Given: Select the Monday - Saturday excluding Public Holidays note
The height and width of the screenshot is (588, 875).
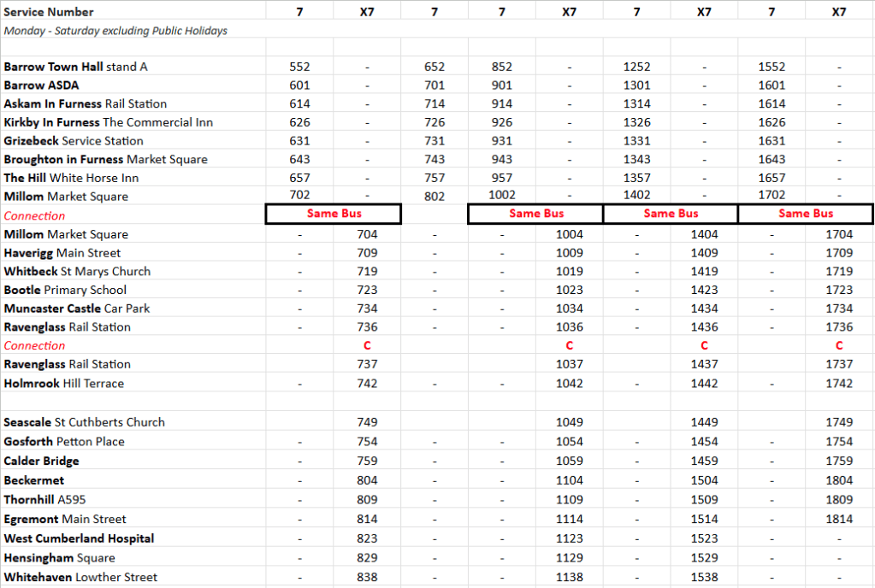Looking at the screenshot, I should coord(115,31).
